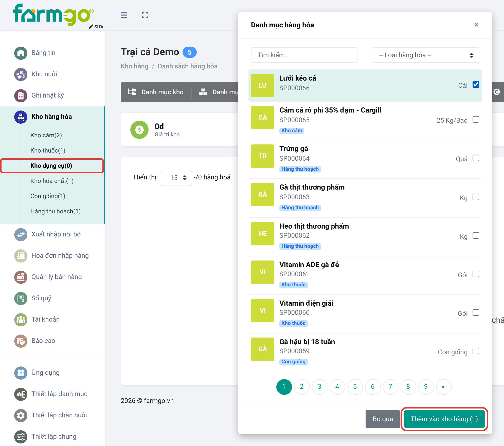Open the Hàng thu hoạch(1) submenu item
This screenshot has width=504, height=446.
[x=56, y=211]
